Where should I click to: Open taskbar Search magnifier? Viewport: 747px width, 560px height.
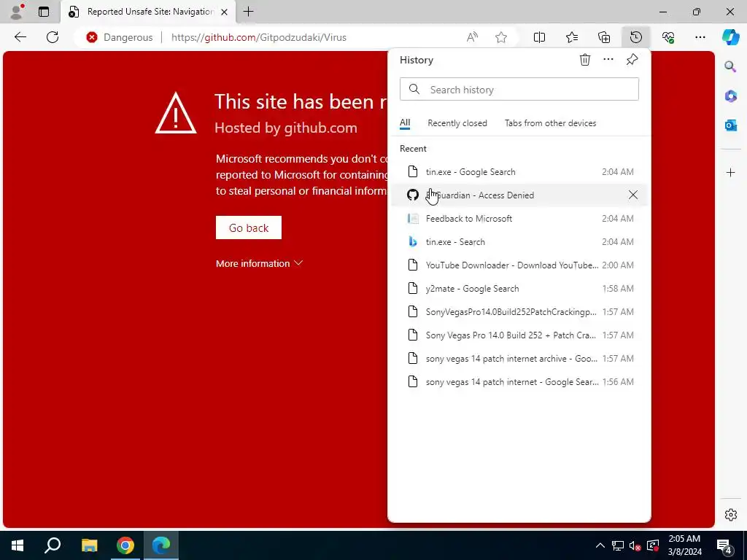pos(53,545)
